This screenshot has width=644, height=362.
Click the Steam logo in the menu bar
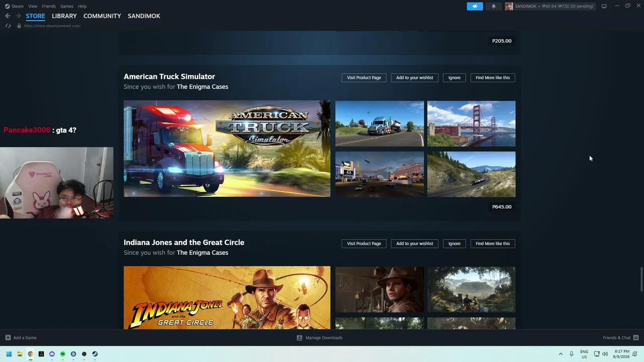(7, 6)
